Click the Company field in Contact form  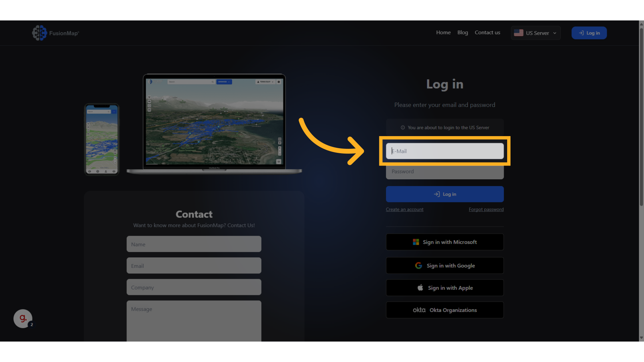(x=194, y=287)
